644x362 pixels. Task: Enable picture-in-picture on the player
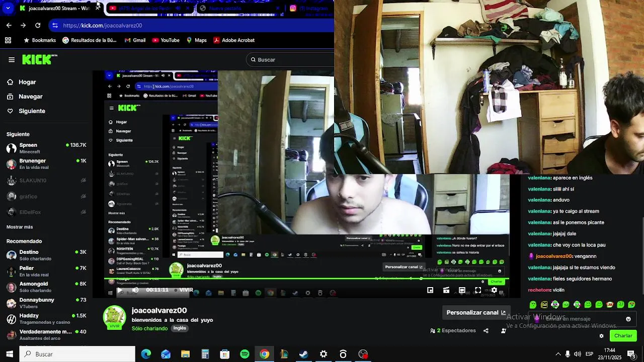click(x=430, y=290)
